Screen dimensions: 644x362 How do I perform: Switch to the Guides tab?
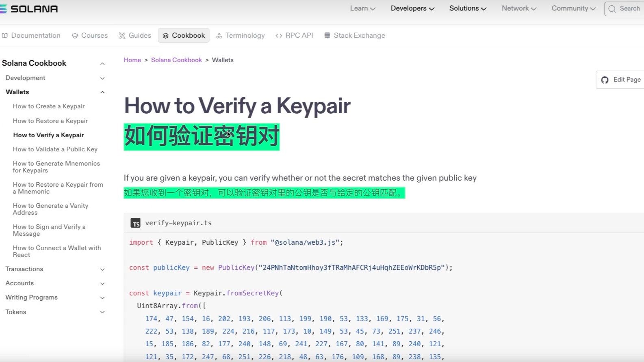click(135, 36)
